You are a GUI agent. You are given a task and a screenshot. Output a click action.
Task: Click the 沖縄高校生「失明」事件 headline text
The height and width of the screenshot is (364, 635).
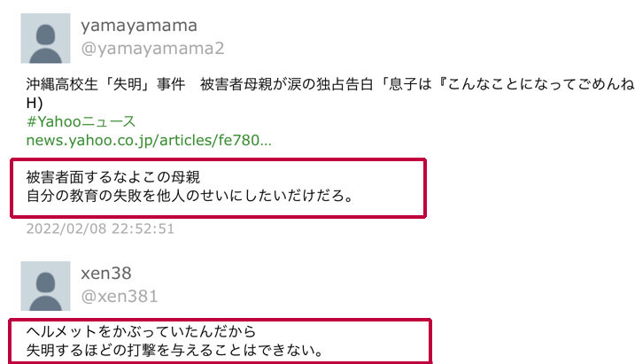[105, 84]
